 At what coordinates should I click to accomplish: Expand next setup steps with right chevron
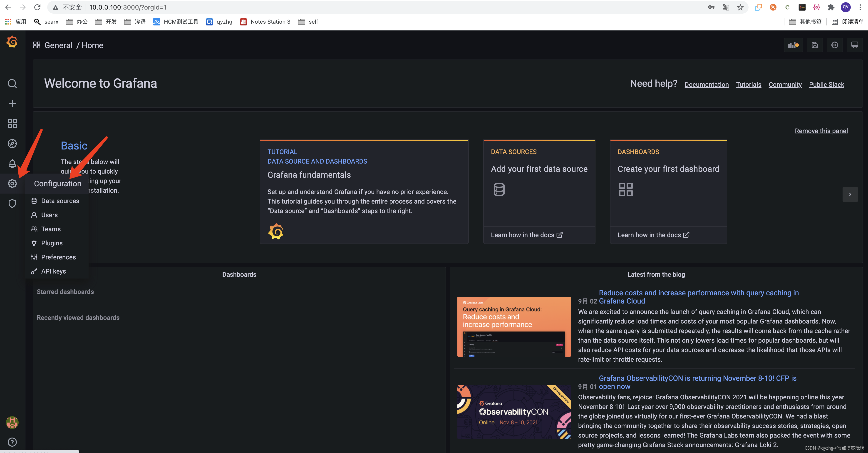click(x=850, y=194)
